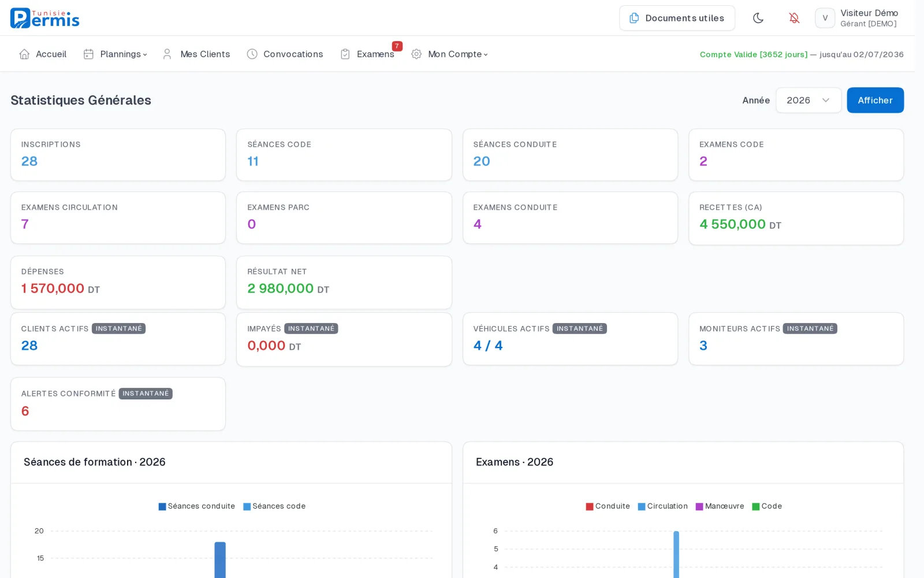924x578 pixels.
Task: Open Documents utiles button
Action: point(677,18)
